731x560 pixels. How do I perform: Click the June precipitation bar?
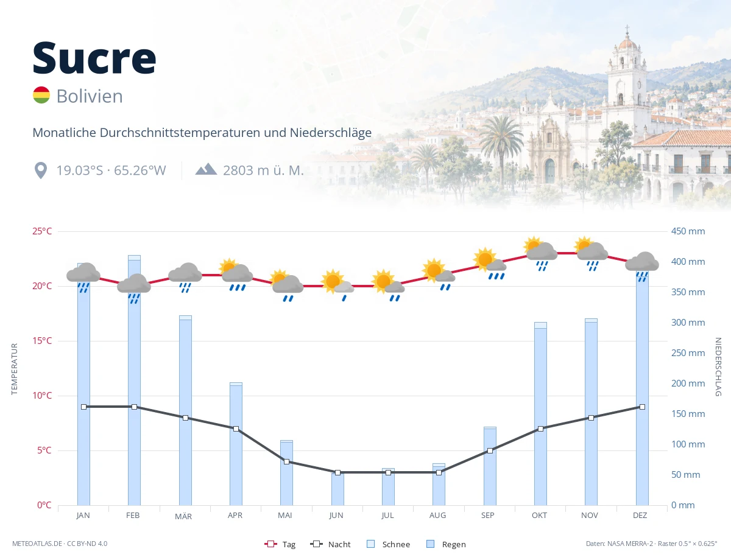[337, 488]
